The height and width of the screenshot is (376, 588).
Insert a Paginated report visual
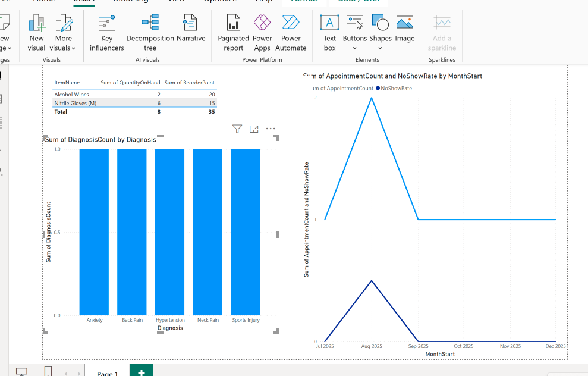(234, 33)
